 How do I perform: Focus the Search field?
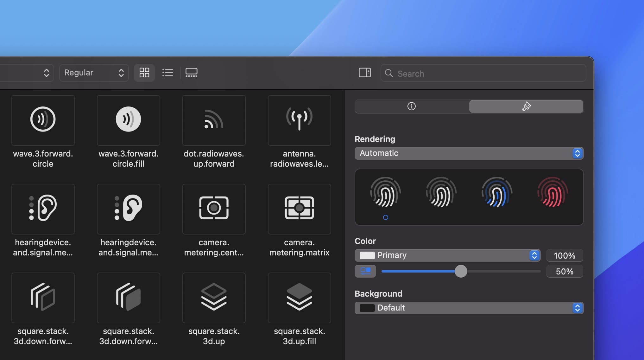[x=483, y=73]
